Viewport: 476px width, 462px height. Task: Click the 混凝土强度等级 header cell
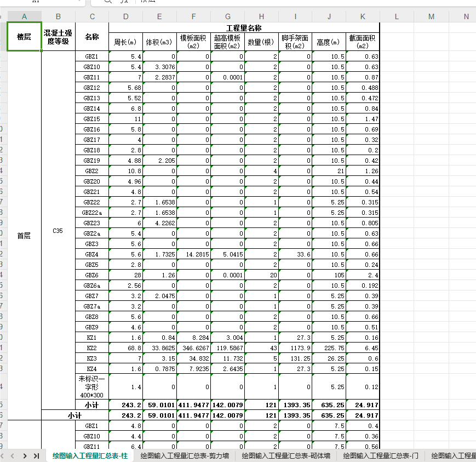pyautogui.click(x=58, y=37)
